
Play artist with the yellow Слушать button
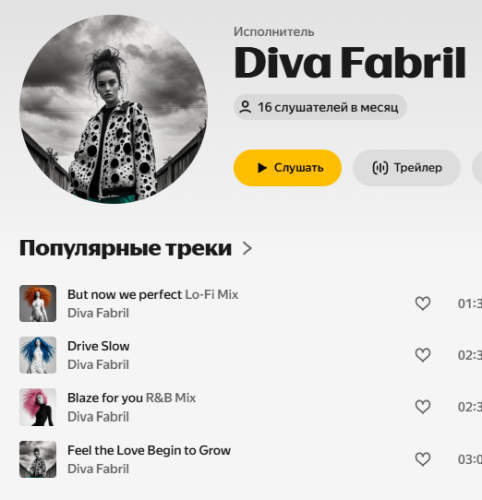pos(287,168)
